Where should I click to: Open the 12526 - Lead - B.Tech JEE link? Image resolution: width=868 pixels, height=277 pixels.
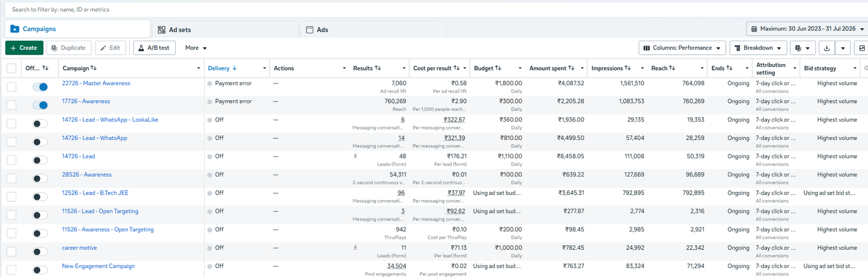[x=95, y=193]
